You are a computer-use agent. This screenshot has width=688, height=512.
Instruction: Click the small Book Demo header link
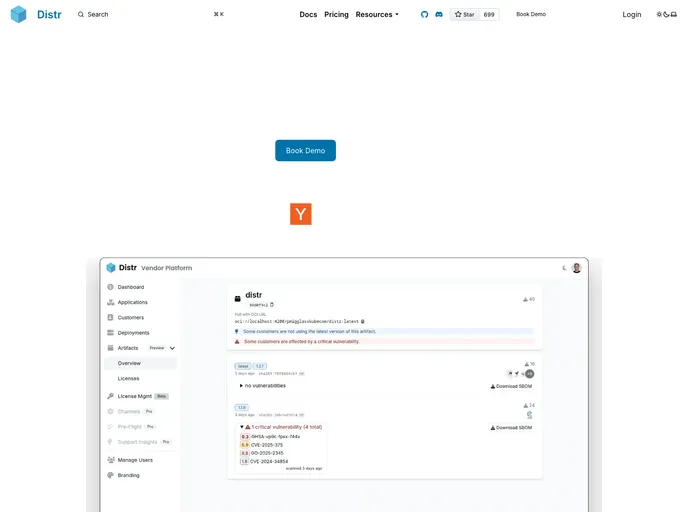pos(531,14)
